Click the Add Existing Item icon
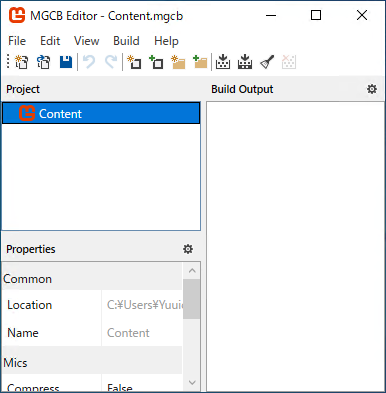The height and width of the screenshot is (393, 386). point(156,62)
